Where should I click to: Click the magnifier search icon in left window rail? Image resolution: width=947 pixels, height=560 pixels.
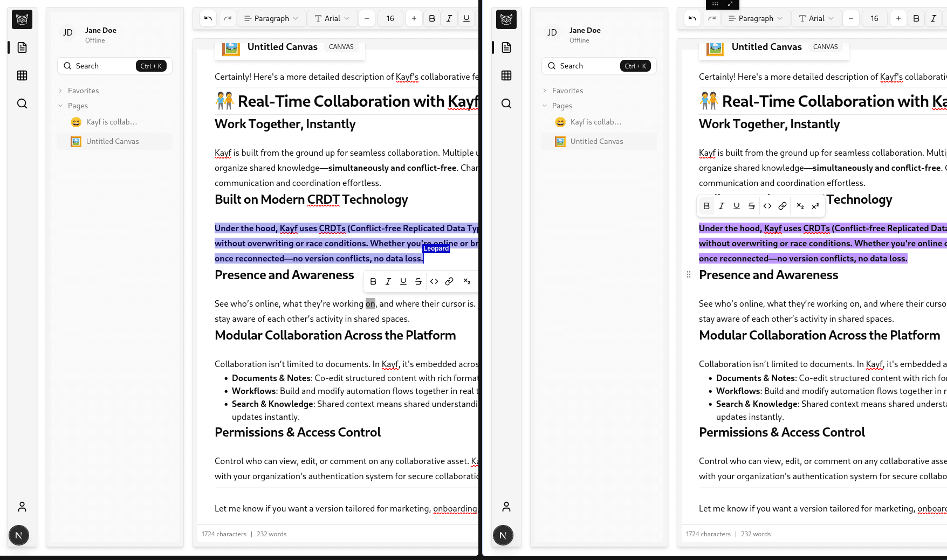point(22,103)
